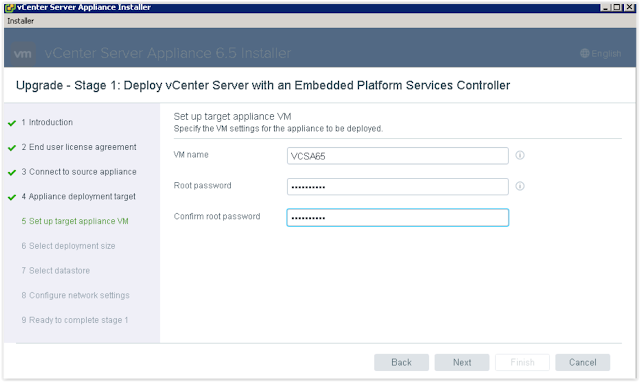Open the English language selector

[x=601, y=53]
